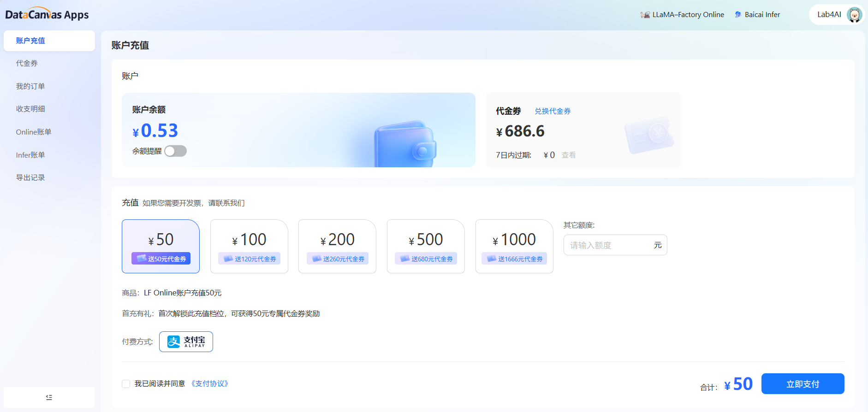Click 商品 LF Online账户充值50元 text
This screenshot has width=868, height=412.
pos(172,293)
